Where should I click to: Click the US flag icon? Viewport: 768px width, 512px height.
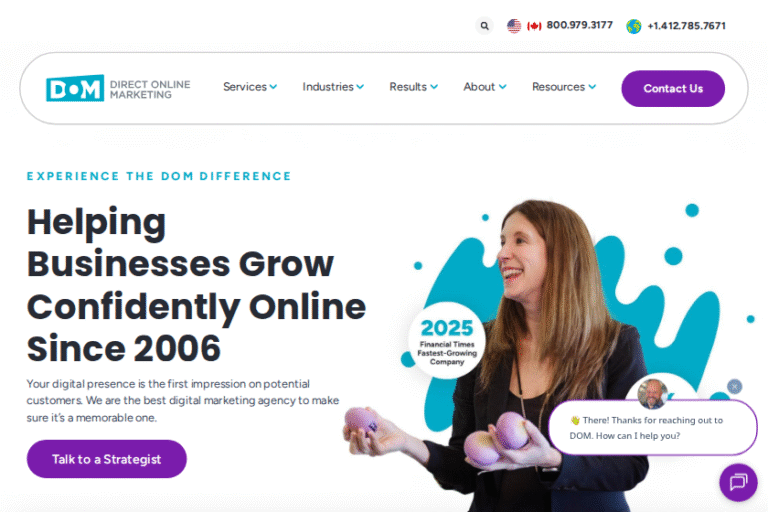pos(514,26)
